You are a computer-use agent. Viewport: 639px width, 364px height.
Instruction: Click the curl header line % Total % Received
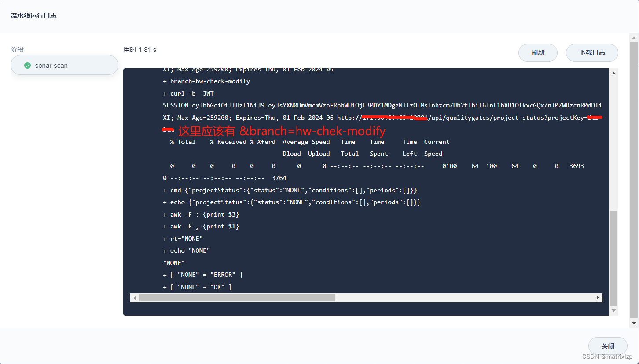click(x=310, y=142)
